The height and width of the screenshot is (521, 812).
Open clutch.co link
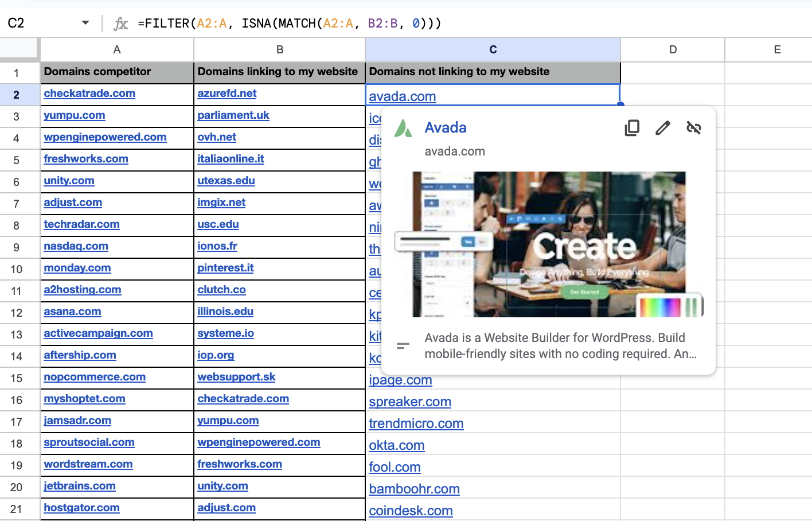[x=221, y=290]
